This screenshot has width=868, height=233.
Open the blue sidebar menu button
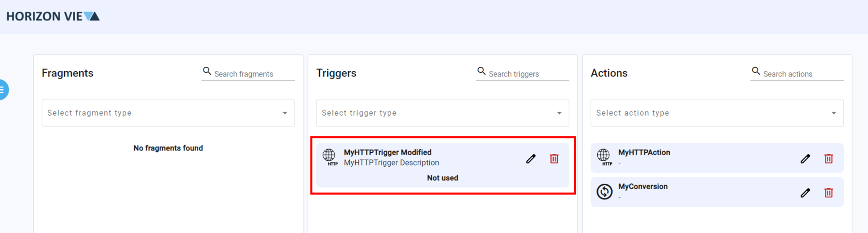tap(2, 89)
